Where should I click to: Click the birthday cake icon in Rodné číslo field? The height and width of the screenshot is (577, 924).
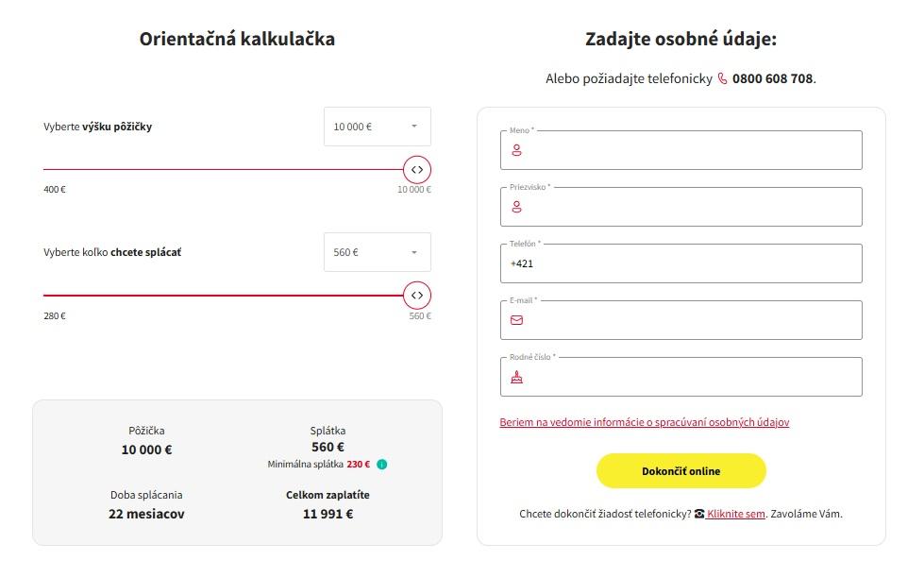[x=516, y=378]
